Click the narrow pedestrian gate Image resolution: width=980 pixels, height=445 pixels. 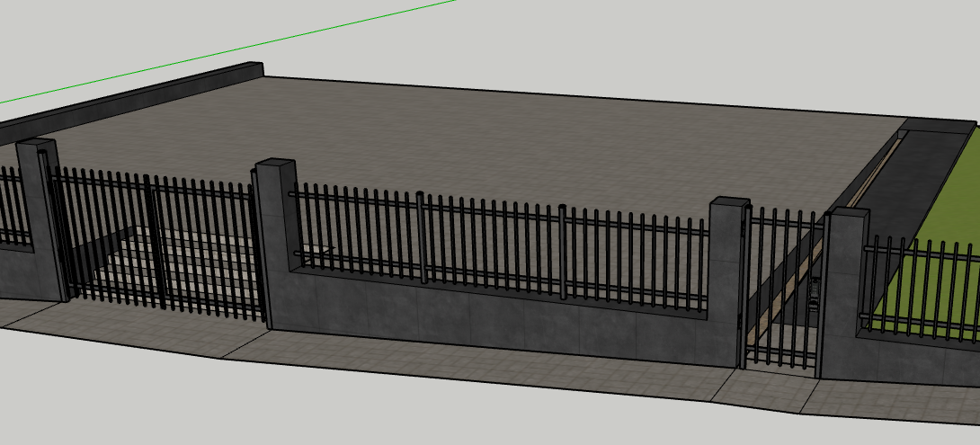(780, 288)
